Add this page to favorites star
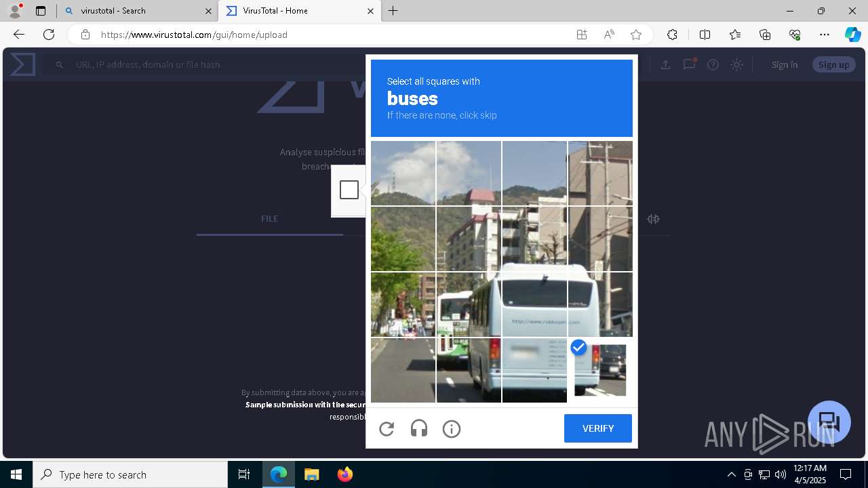Viewport: 868px width, 488px height. tap(636, 35)
